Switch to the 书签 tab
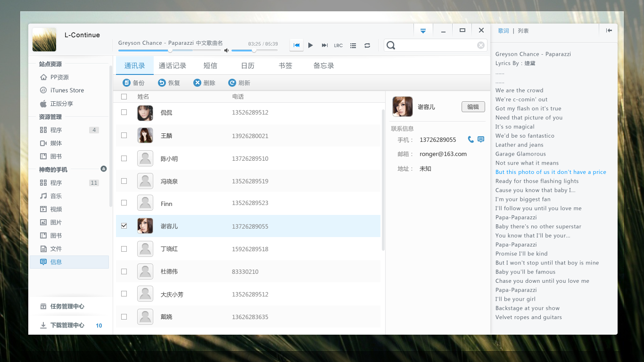644x362 pixels. [x=285, y=66]
